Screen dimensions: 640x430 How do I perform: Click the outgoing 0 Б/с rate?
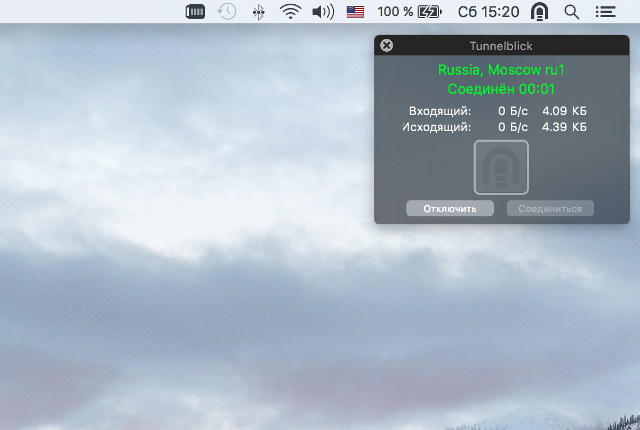coord(513,127)
